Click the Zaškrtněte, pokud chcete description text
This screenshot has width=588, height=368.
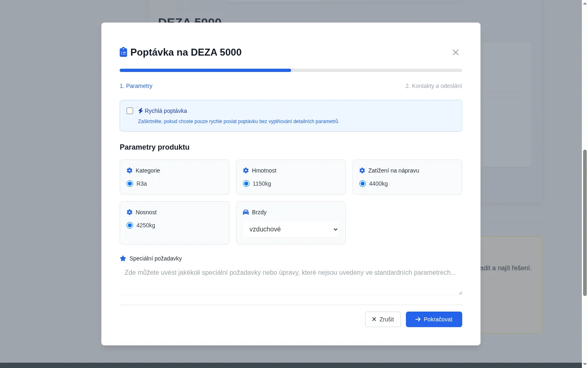[238, 121]
